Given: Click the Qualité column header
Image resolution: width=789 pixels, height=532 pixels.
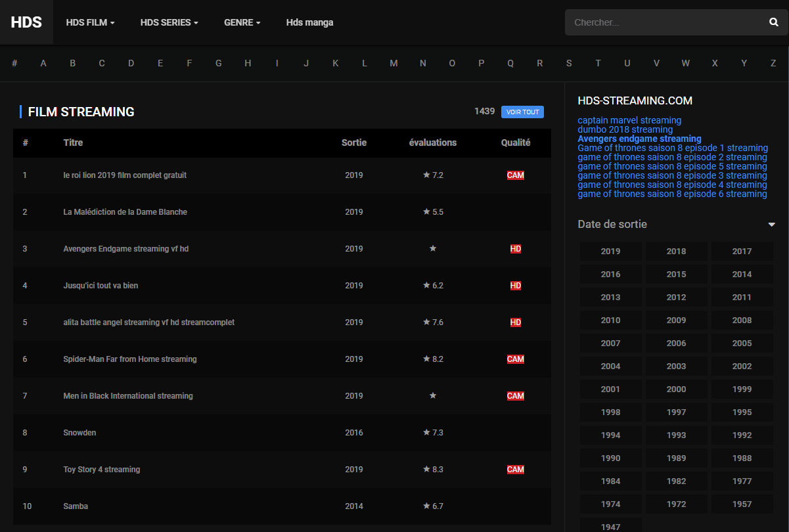Looking at the screenshot, I should [516, 143].
